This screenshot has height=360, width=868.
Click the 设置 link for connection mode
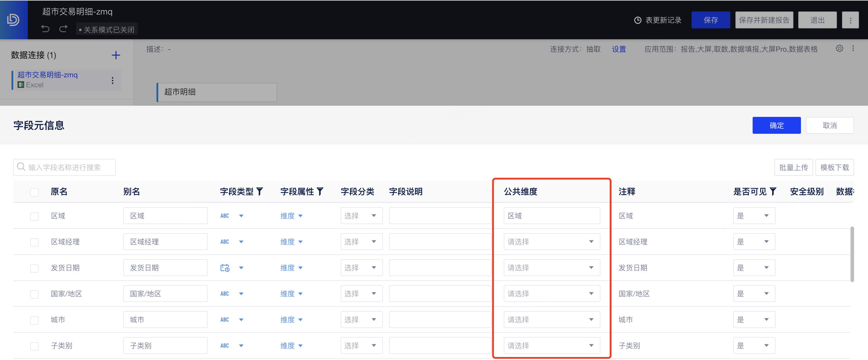click(619, 49)
